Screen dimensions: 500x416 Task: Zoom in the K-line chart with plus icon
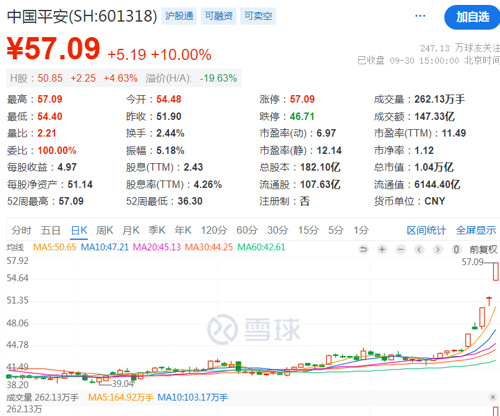[382, 249]
